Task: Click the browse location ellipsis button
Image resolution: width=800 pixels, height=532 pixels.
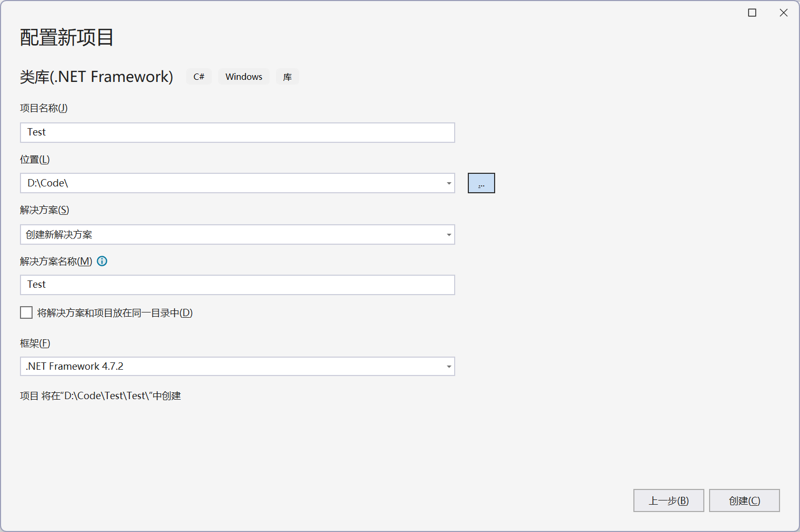Action: (x=481, y=183)
